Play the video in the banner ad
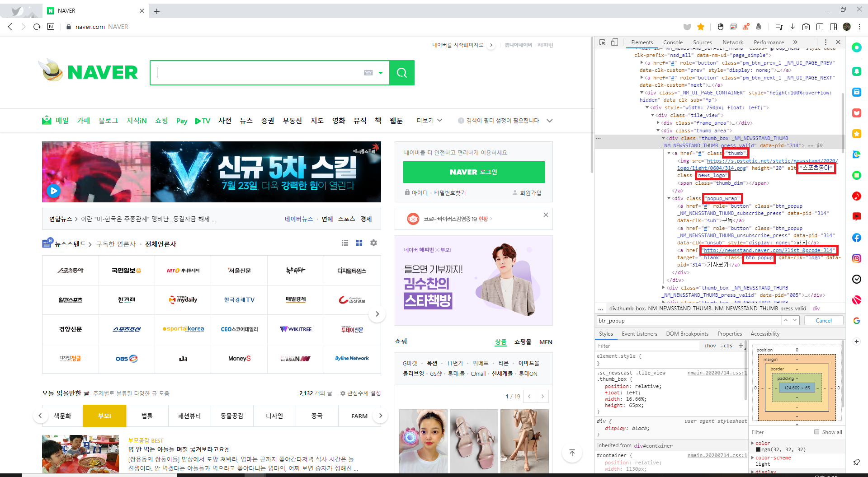Screen dimensions: 868x477 [x=54, y=191]
